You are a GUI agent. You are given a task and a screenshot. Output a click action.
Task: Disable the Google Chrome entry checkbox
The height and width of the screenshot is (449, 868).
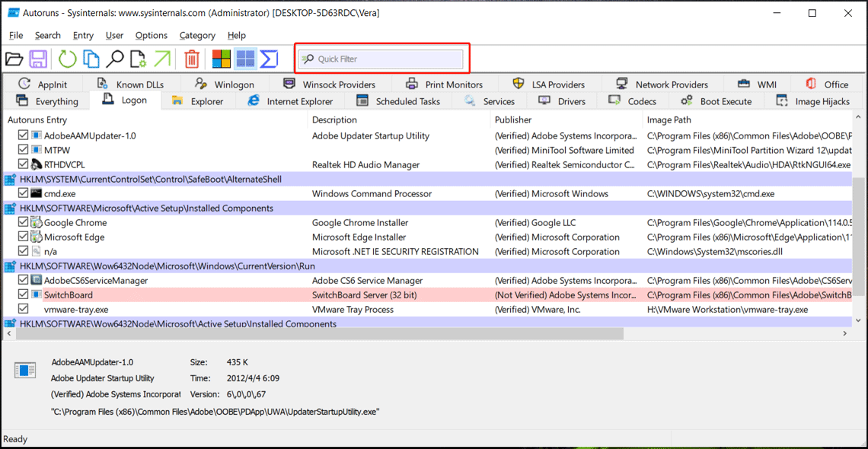(x=24, y=222)
